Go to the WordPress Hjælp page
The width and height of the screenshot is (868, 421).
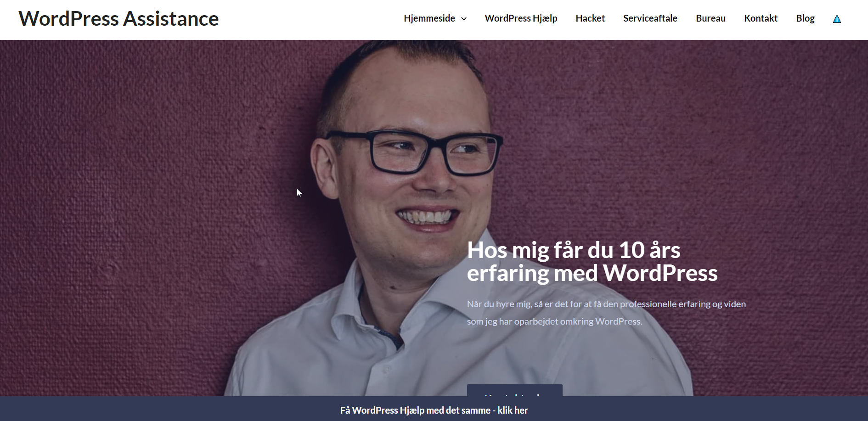pyautogui.click(x=521, y=18)
